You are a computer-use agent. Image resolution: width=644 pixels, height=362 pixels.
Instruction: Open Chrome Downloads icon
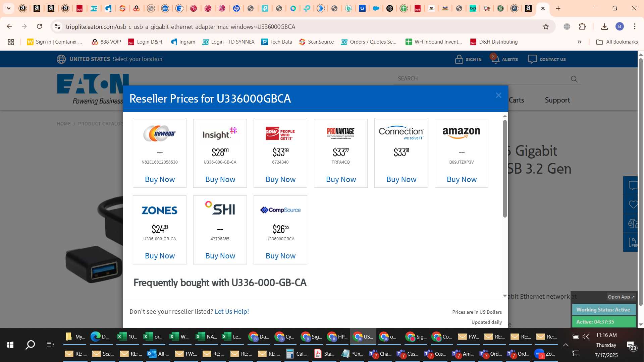click(604, 26)
